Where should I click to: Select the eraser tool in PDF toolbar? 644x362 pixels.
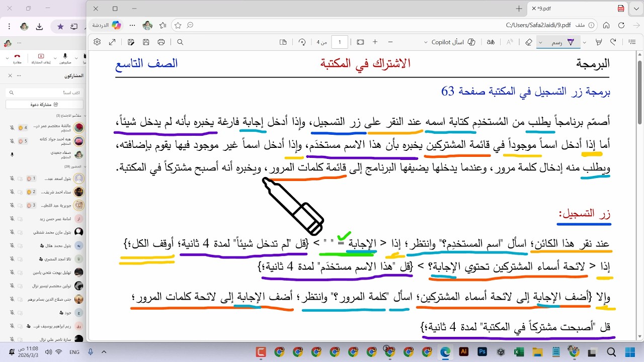528,42
